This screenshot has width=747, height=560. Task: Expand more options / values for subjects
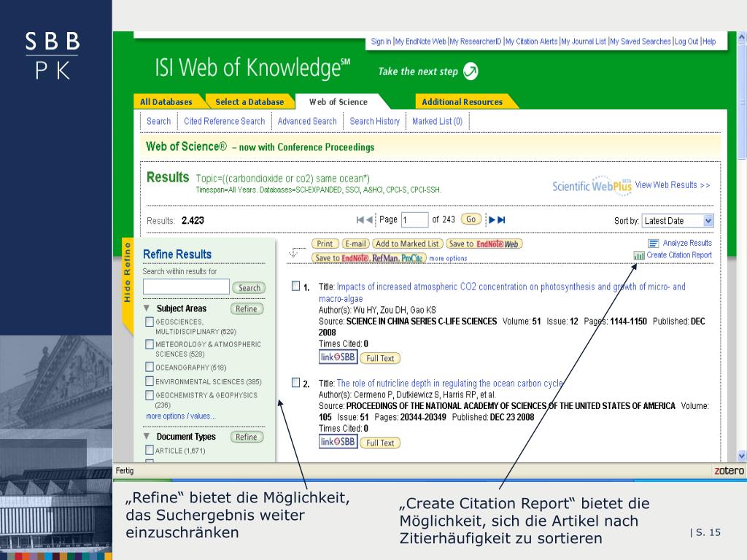pyautogui.click(x=181, y=416)
